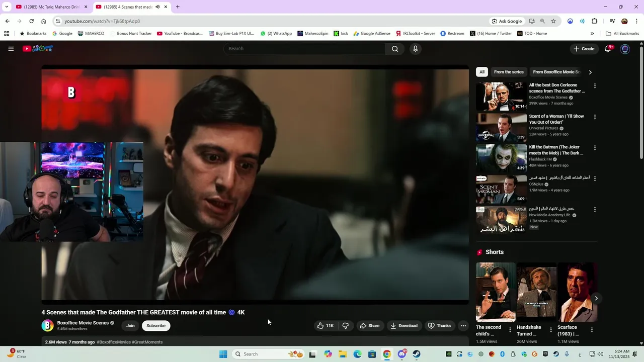Go back with browser back arrow
Screen dimensions: 644x362
click(7, 21)
